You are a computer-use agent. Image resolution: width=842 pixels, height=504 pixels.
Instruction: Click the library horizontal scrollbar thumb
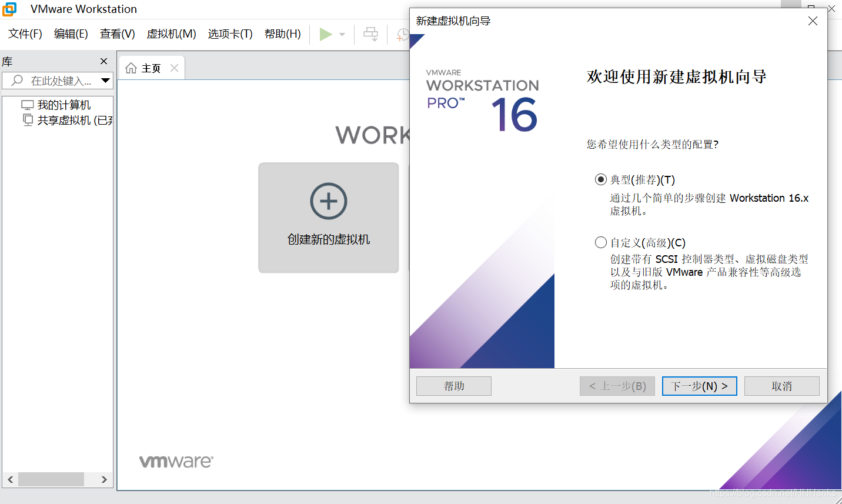click(x=51, y=479)
